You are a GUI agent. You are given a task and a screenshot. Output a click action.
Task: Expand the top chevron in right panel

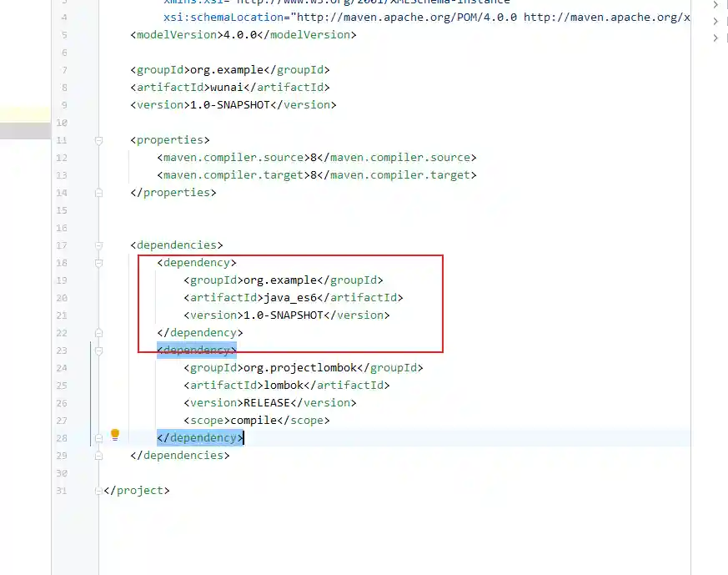click(715, 4)
